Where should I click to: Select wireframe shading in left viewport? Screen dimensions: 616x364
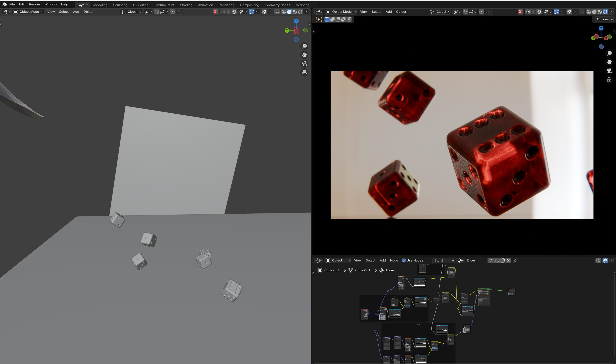coord(284,12)
